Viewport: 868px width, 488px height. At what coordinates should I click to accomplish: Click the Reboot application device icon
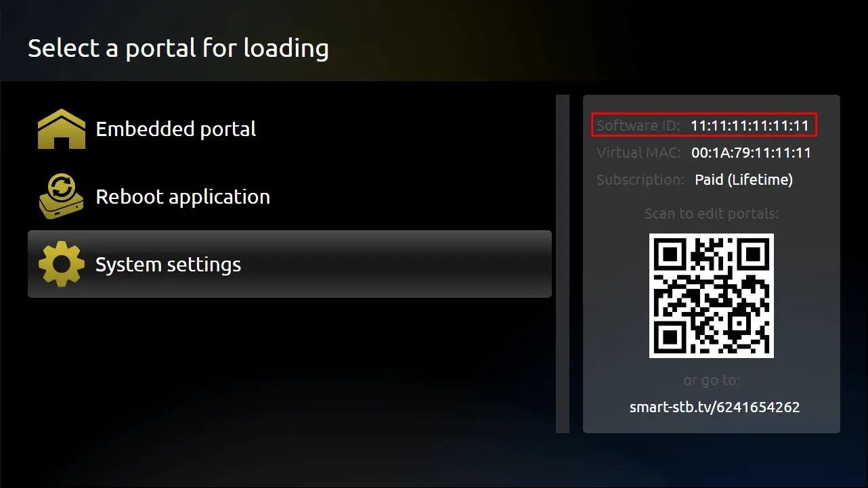(62, 196)
